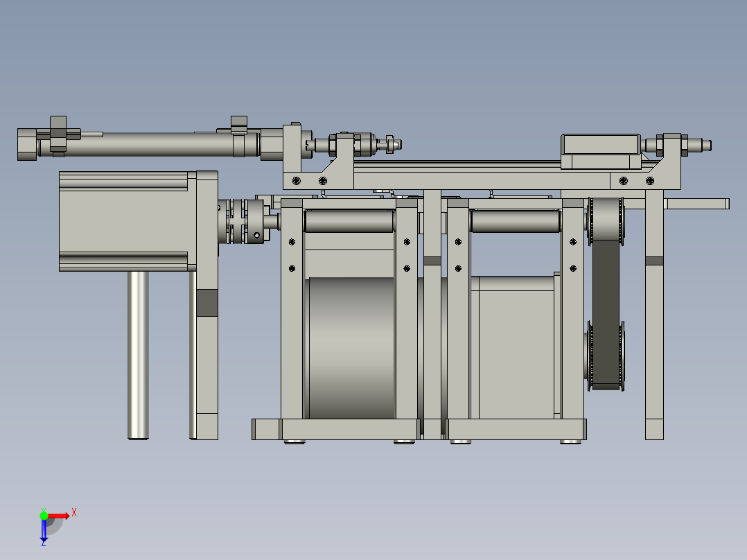Select the shaft coupling next to the motor
Screen dimensions: 747x560
[243, 221]
